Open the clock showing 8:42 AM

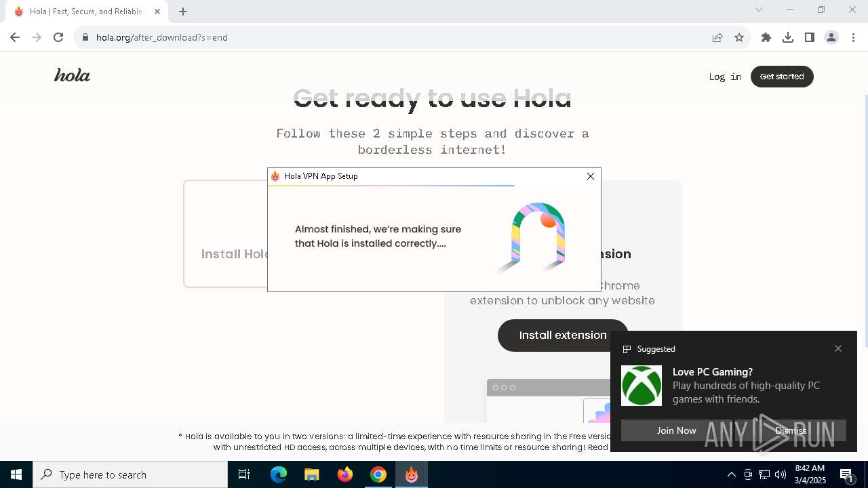(x=810, y=474)
